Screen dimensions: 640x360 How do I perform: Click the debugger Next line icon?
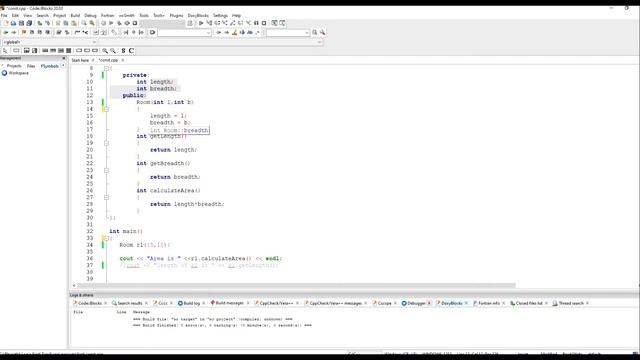tap(217, 23)
